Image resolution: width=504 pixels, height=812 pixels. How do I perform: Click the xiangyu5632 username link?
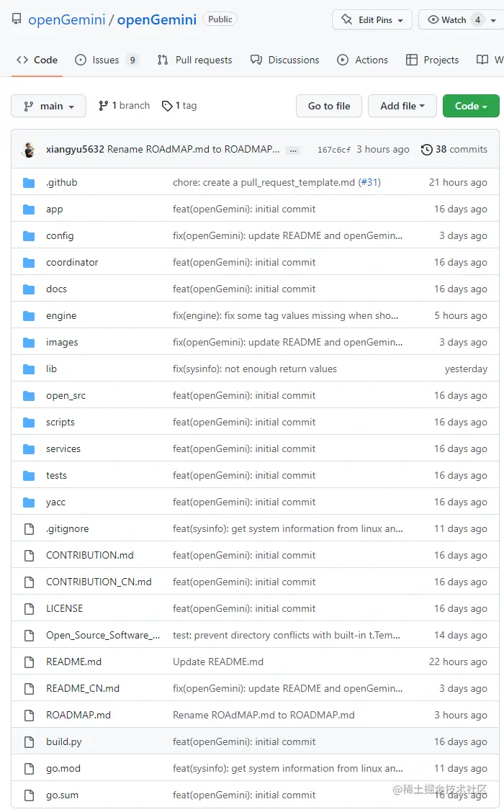pos(75,149)
